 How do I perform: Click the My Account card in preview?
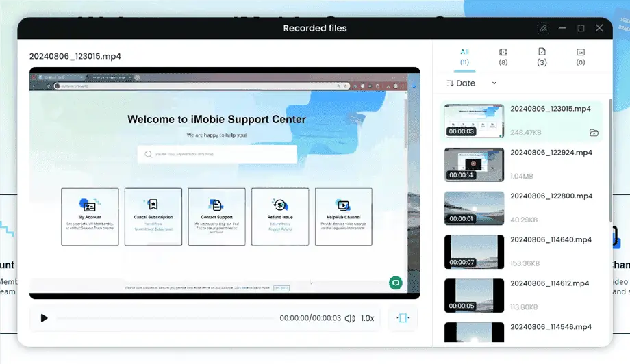click(90, 217)
